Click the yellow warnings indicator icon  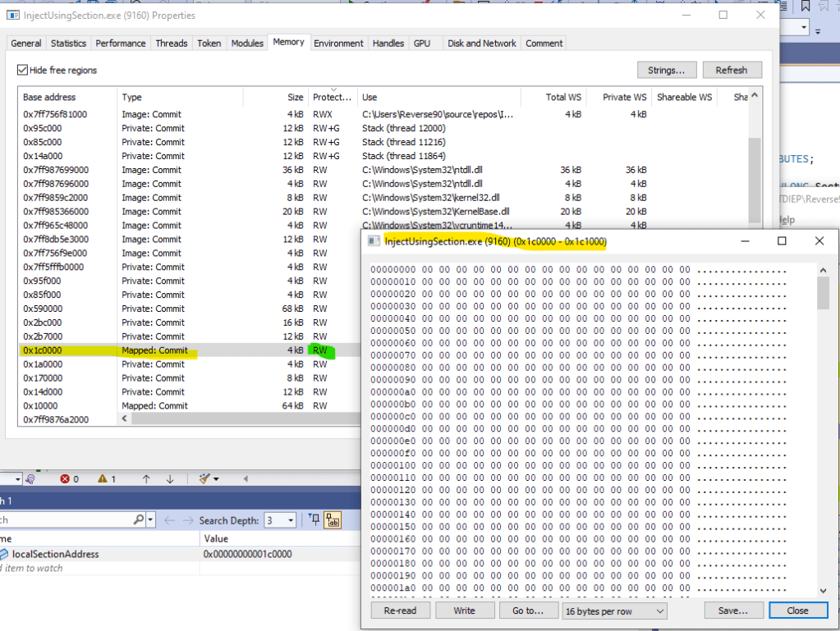pos(103,479)
